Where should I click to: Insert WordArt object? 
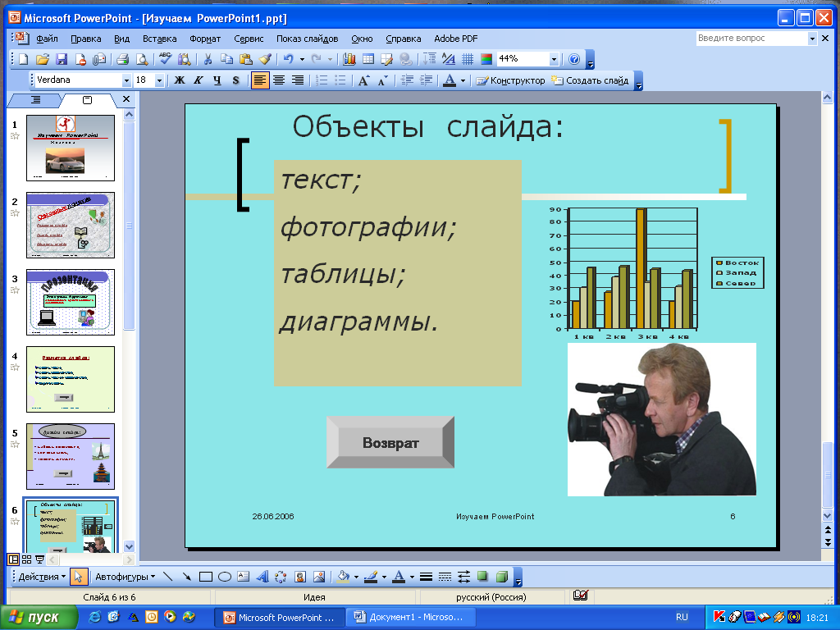[262, 577]
